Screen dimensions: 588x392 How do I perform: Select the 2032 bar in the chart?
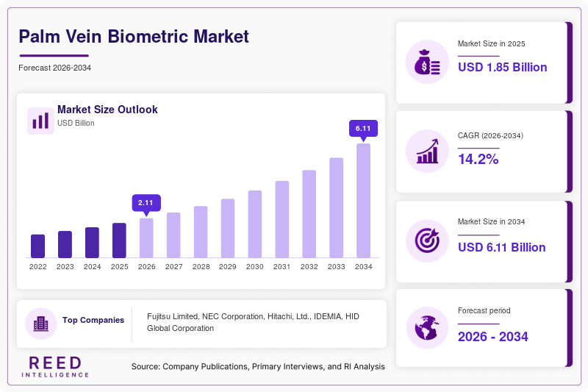309,214
